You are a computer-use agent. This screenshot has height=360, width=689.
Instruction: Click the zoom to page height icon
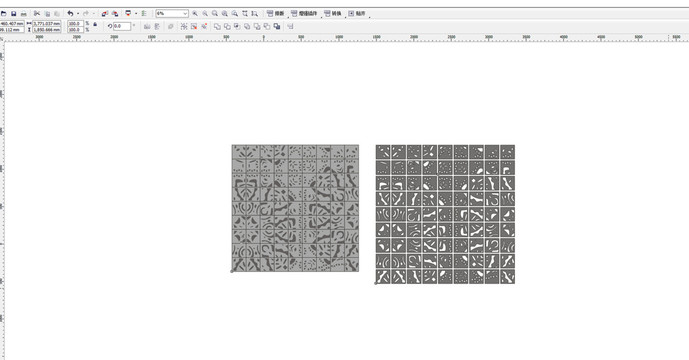click(254, 14)
